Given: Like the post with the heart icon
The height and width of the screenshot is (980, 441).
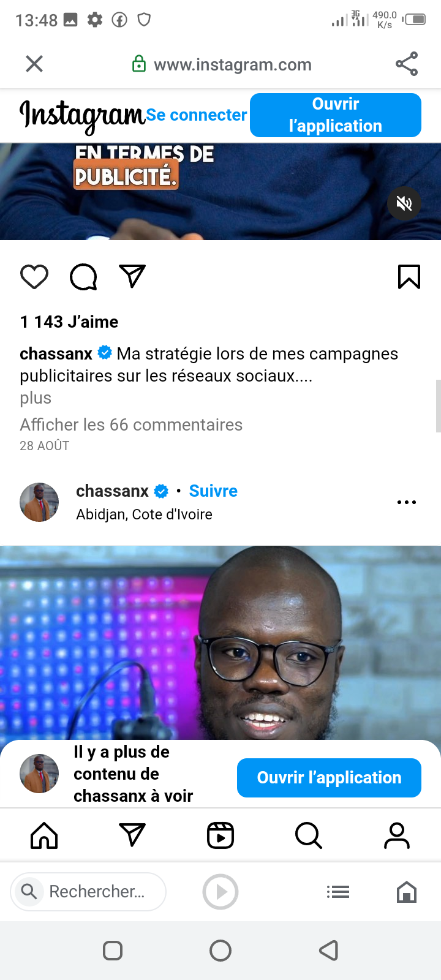Looking at the screenshot, I should click(x=34, y=277).
